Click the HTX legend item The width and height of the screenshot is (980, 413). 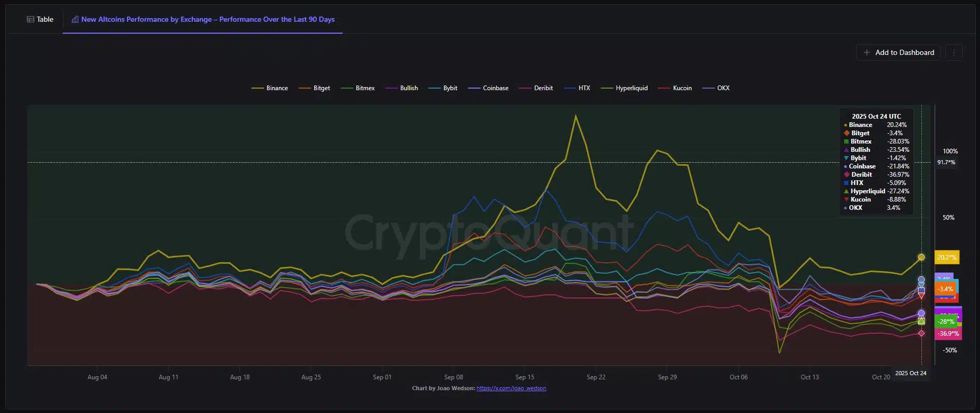click(x=578, y=88)
